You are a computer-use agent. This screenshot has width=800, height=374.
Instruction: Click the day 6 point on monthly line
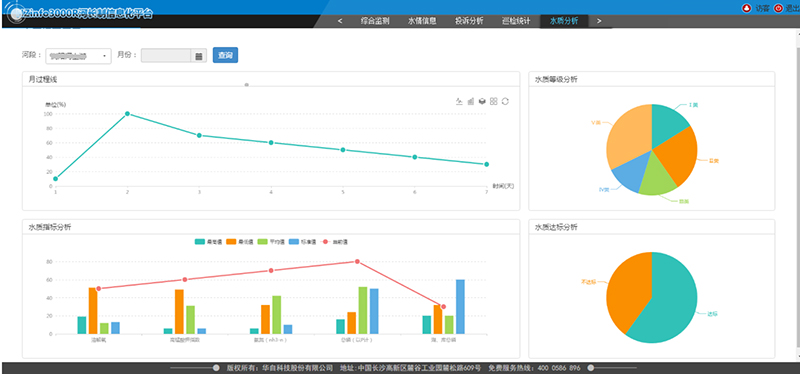[415, 157]
